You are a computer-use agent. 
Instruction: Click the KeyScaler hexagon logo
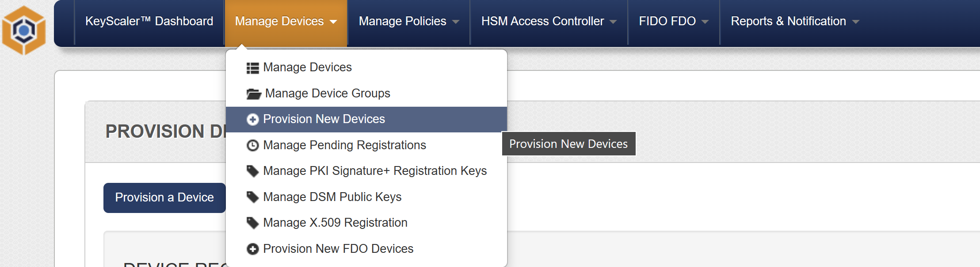(24, 30)
